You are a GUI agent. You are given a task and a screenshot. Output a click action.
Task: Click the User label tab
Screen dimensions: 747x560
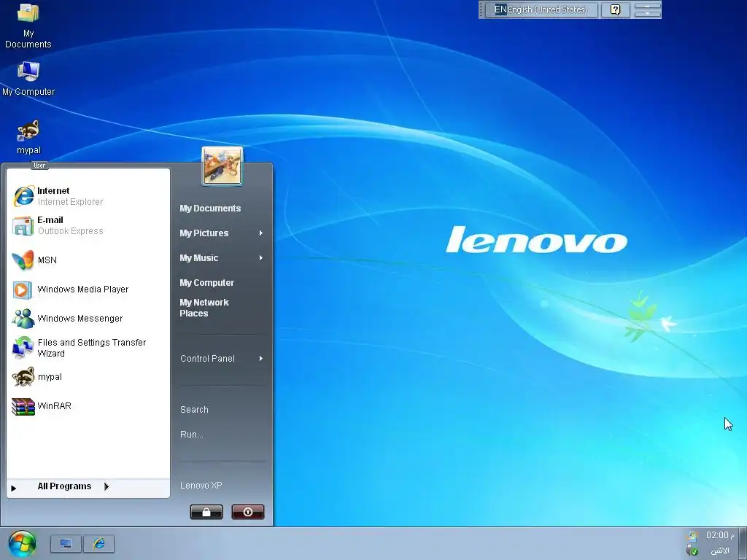(39, 166)
